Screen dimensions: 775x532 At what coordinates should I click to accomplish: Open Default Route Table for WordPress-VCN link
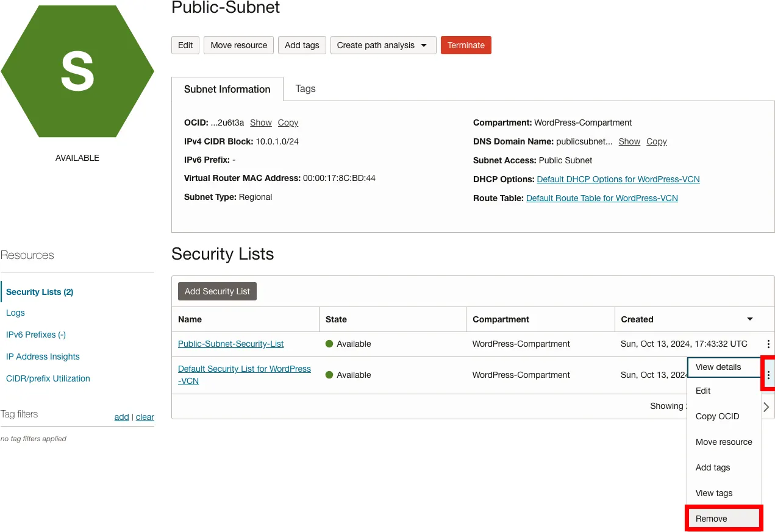point(602,198)
